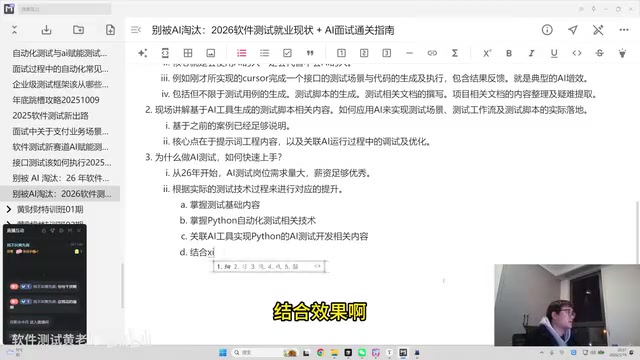Open Chrome from the taskbar
The width and height of the screenshot is (640, 360).
[320, 353]
